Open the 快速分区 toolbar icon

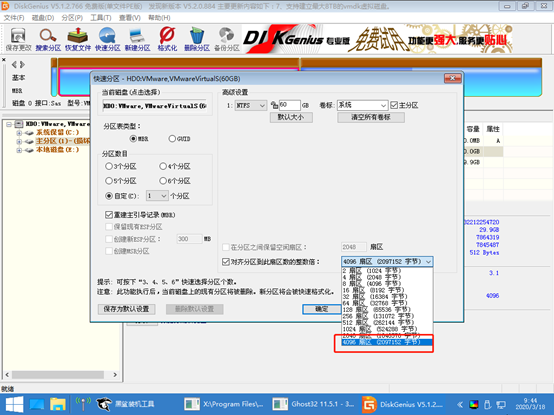107,39
